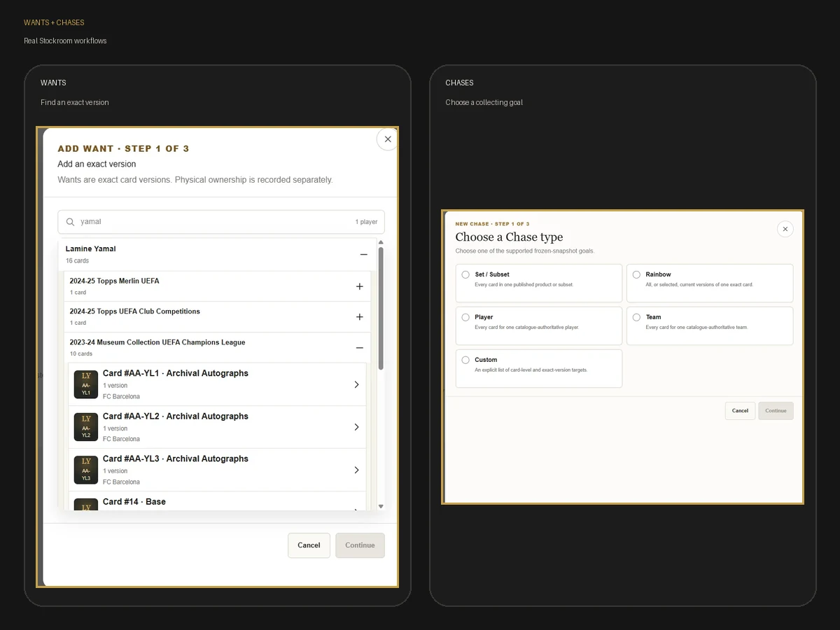Select Card #AA-YL3 Archival Autographs title
The image size is (840, 630).
(x=176, y=459)
